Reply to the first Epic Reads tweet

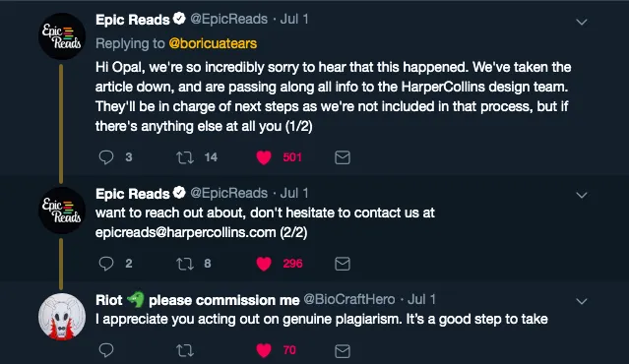point(106,157)
